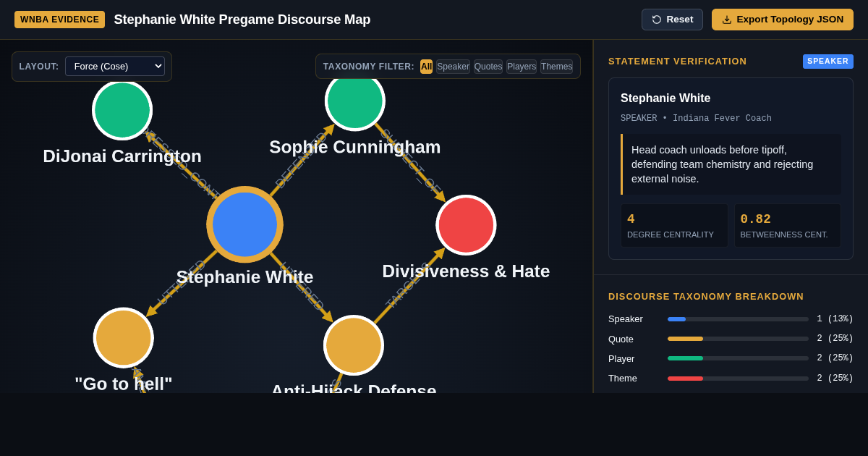
Task: Click the Divisiveness & Hate node label
Action: [x=466, y=271]
